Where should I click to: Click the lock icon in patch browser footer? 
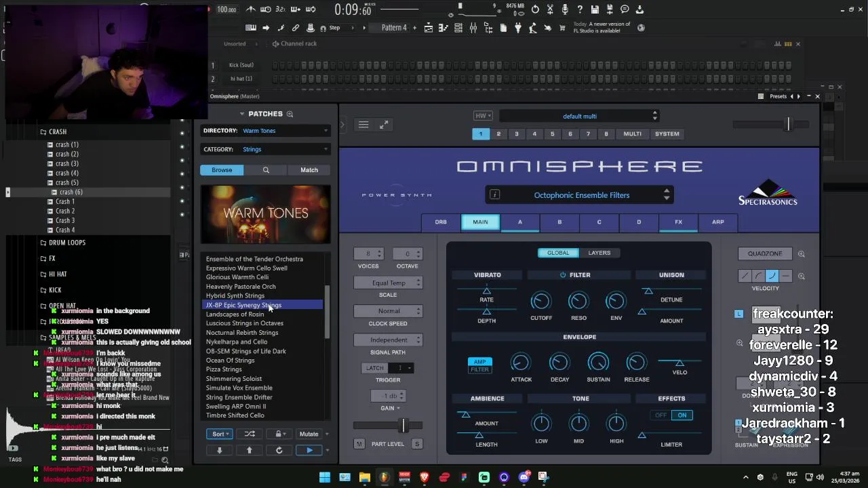278,434
